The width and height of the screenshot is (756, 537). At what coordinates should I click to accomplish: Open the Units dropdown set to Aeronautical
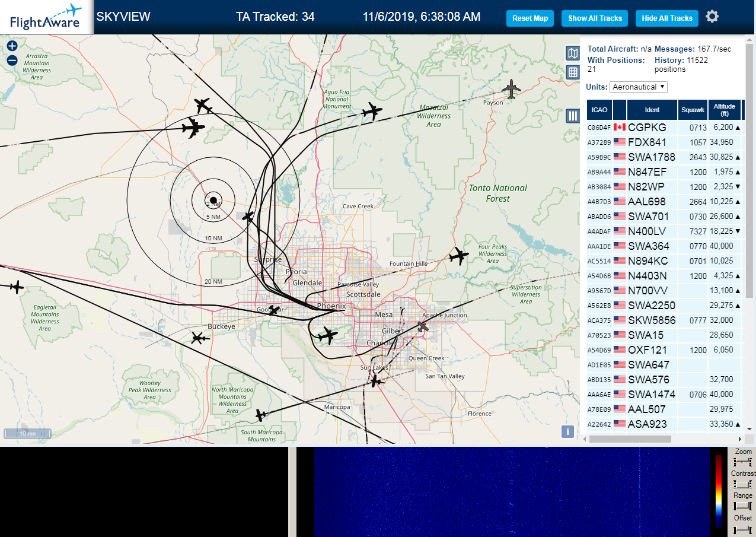[639, 87]
